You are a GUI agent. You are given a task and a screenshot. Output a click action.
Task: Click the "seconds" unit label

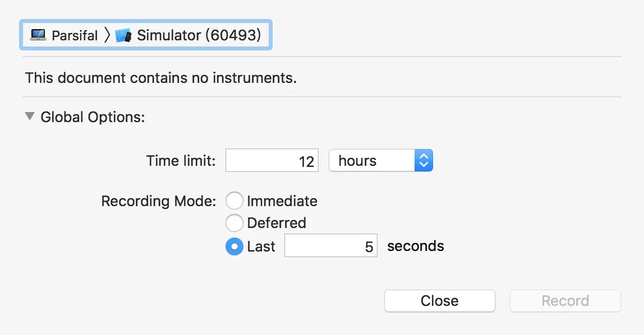[x=415, y=246]
